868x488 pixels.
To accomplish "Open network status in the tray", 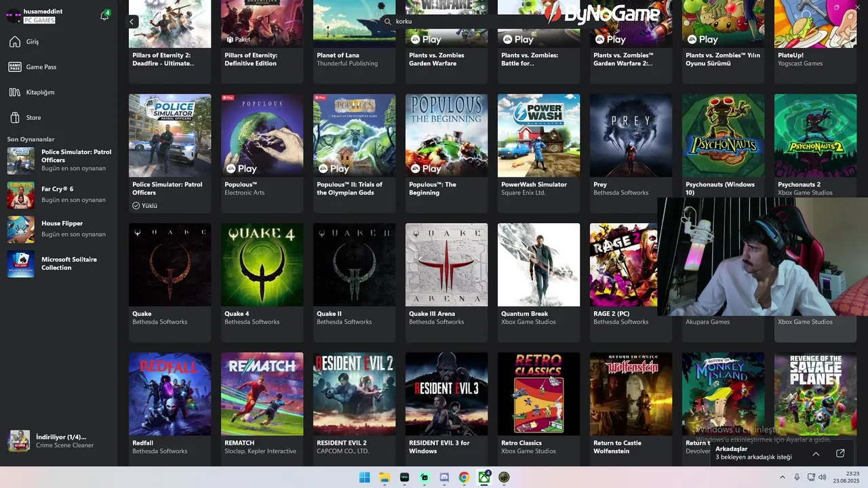I will tap(811, 477).
